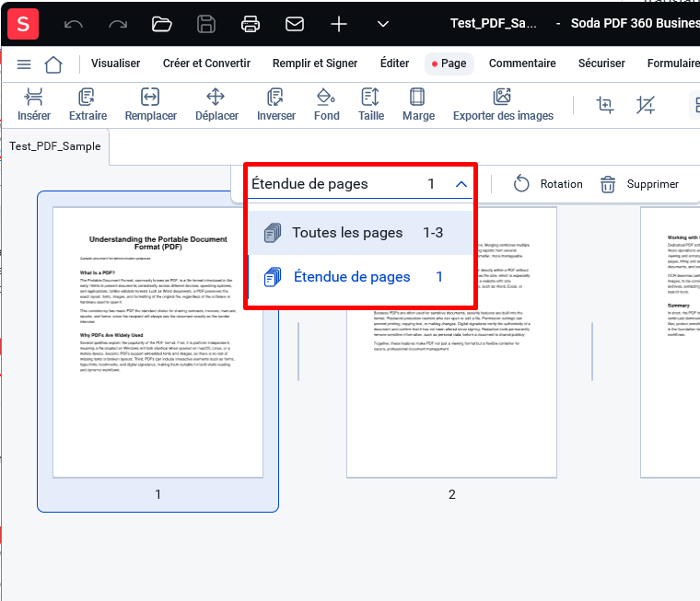
Task: Click the Inverser pages tool
Action: (x=276, y=105)
